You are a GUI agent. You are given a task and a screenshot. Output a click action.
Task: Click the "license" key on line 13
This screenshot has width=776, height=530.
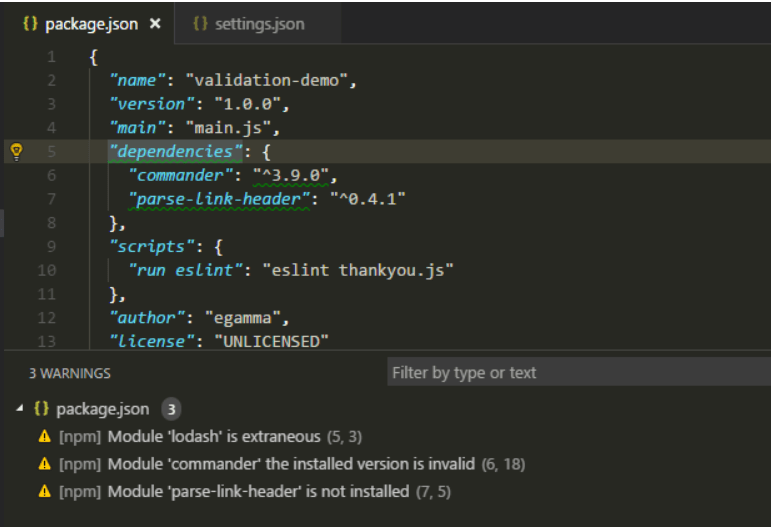pos(151,341)
